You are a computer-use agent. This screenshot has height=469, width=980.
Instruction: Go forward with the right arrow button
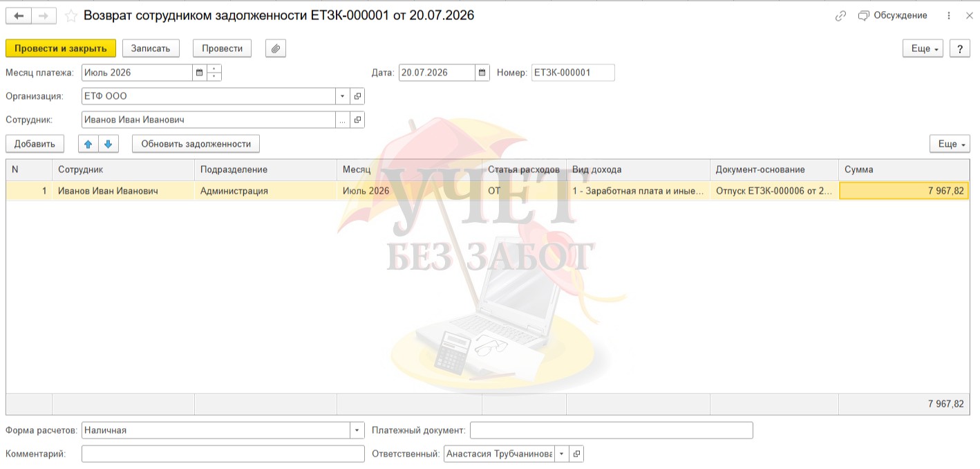click(x=44, y=15)
